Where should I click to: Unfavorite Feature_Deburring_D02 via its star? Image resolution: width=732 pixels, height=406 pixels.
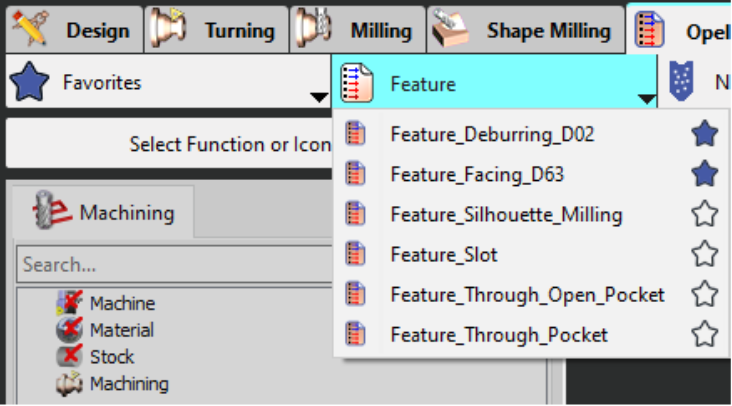tap(705, 134)
